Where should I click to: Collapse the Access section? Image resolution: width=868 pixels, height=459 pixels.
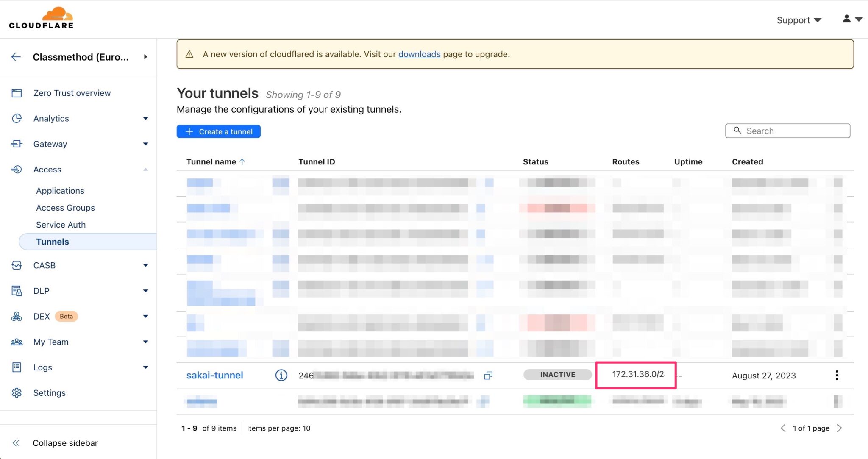pyautogui.click(x=146, y=170)
